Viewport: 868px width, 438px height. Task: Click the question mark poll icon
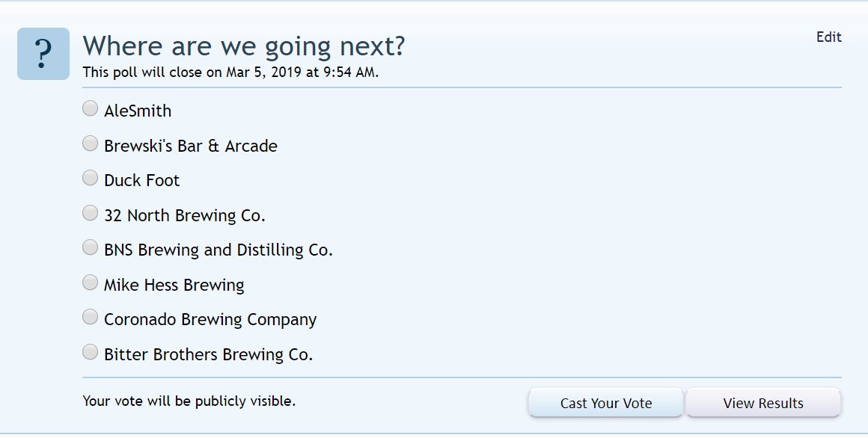point(43,54)
